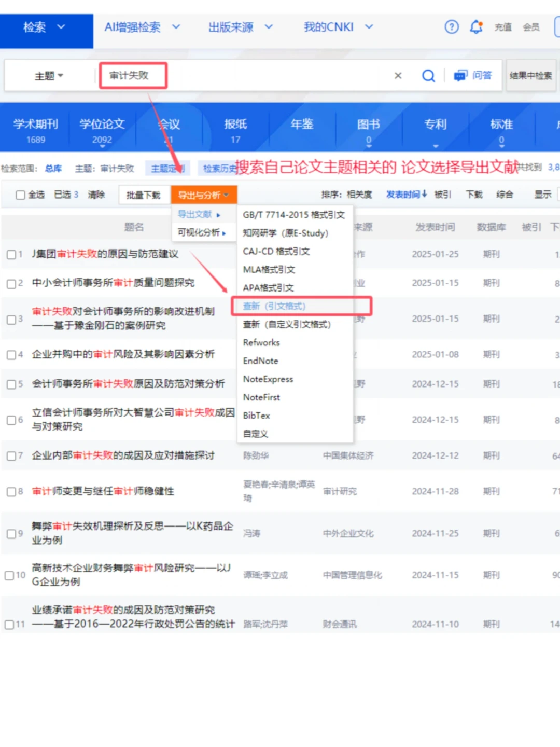Open the notification bell icon
This screenshot has height=747, width=560.
coord(476,27)
